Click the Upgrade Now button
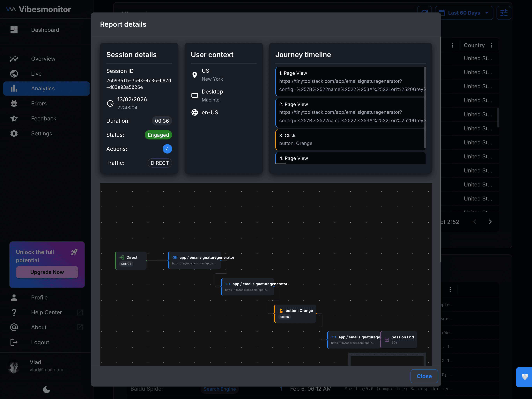The image size is (532, 399). (47, 272)
